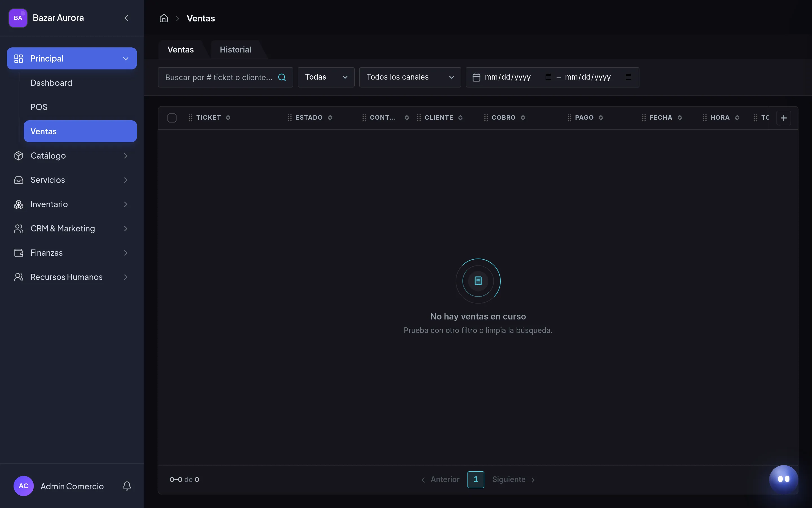Sort by the PAGO column
812x508 pixels.
pos(601,118)
